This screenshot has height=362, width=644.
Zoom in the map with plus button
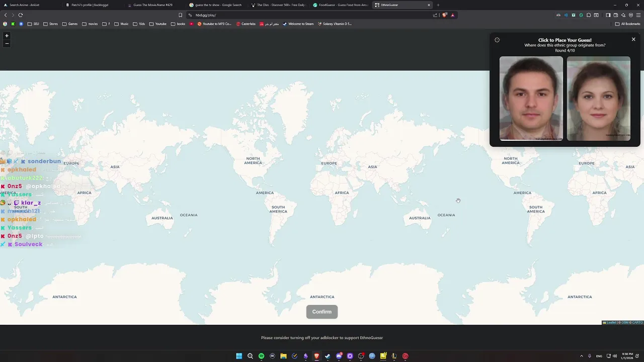[7, 36]
